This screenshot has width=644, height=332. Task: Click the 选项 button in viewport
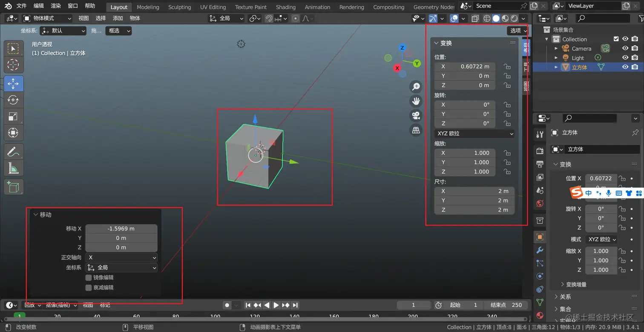518,31
